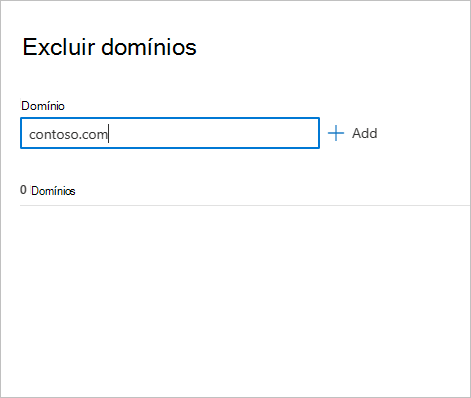Click the "Excluir domínios" heading
Image resolution: width=471 pixels, height=398 pixels.
[x=110, y=47]
